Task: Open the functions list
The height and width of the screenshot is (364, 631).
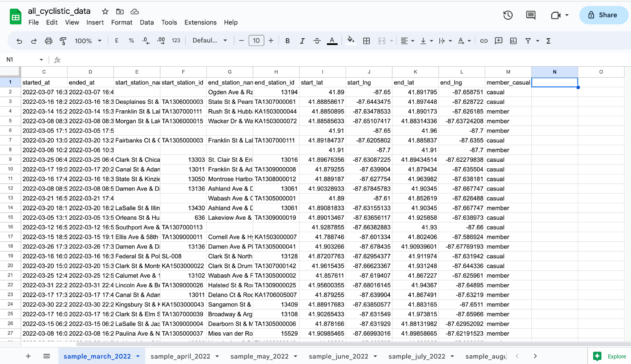Action: (548, 41)
